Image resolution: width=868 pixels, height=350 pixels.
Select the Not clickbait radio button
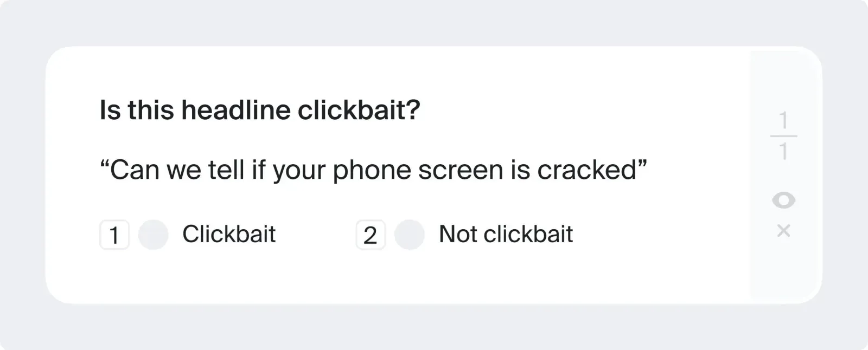[x=409, y=235]
